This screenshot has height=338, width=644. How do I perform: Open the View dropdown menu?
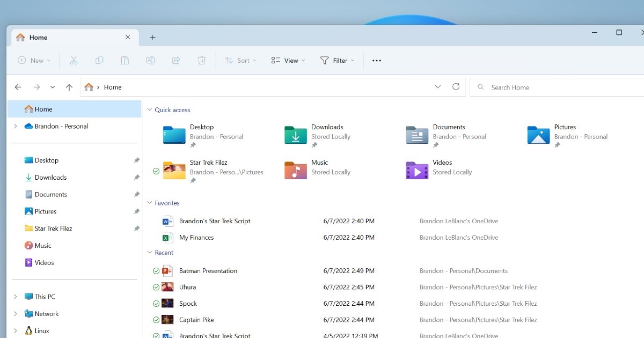(x=288, y=61)
